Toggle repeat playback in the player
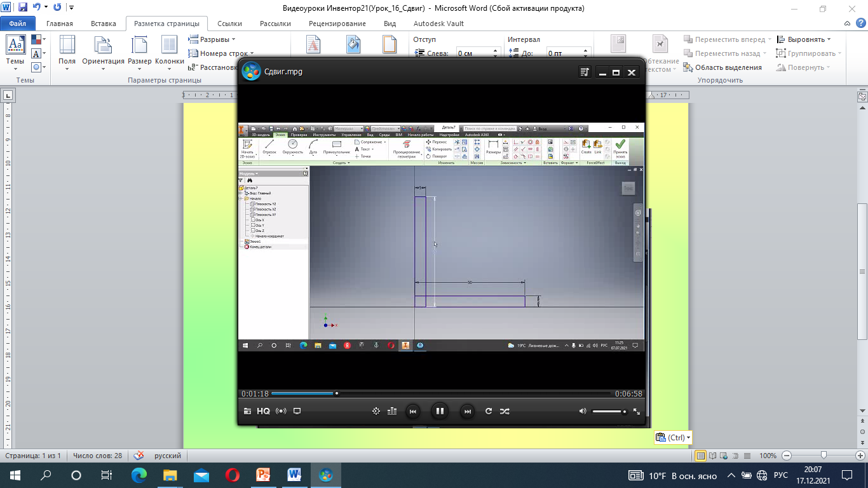868x488 pixels. 489,411
